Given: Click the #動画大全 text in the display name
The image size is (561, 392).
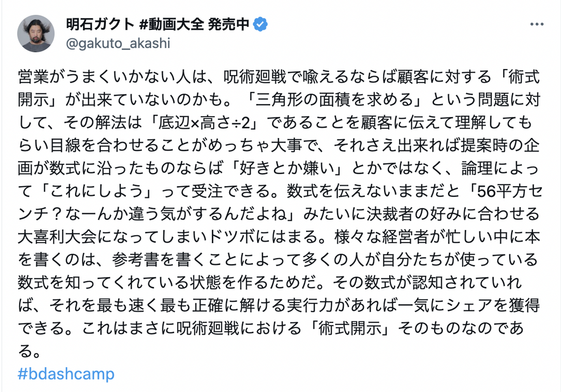Looking at the screenshot, I should coord(171,25).
